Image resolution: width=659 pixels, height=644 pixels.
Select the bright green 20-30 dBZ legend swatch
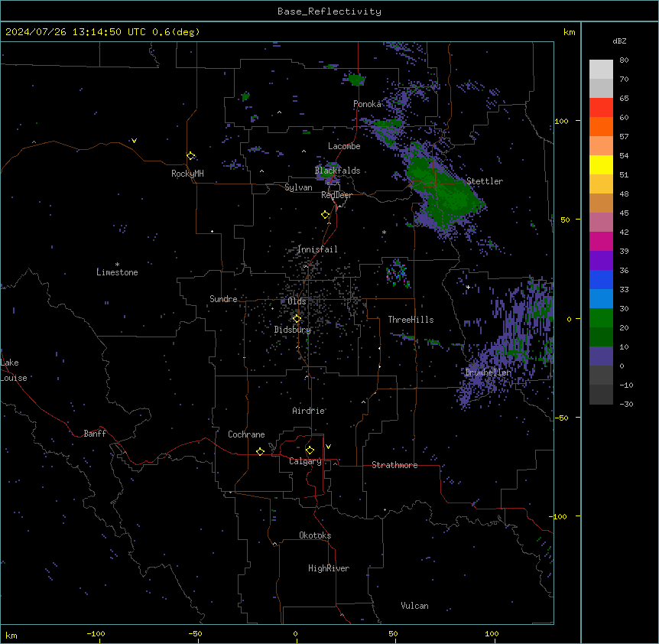point(601,318)
